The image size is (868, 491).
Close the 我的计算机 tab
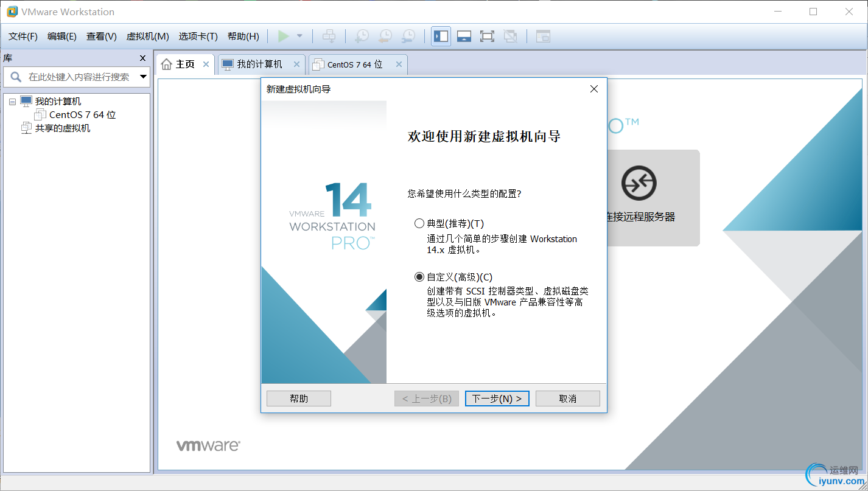click(x=297, y=64)
